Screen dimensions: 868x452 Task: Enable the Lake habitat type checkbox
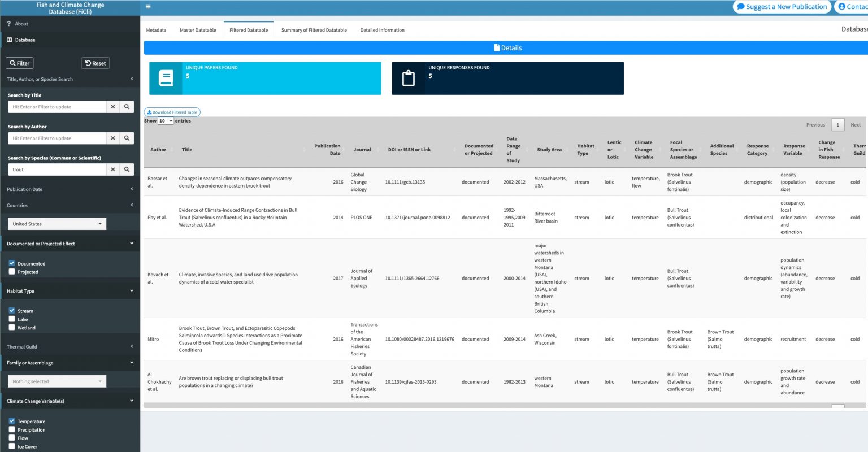click(x=12, y=319)
